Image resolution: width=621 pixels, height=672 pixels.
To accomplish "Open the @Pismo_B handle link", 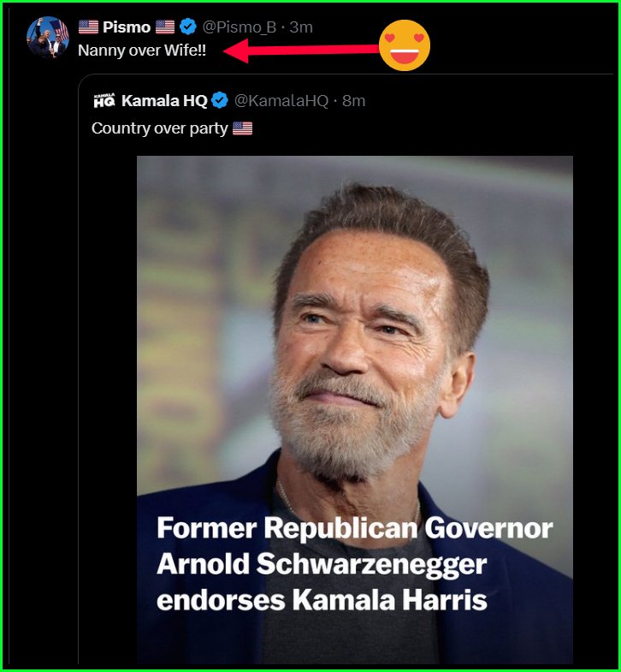I will coord(240,27).
